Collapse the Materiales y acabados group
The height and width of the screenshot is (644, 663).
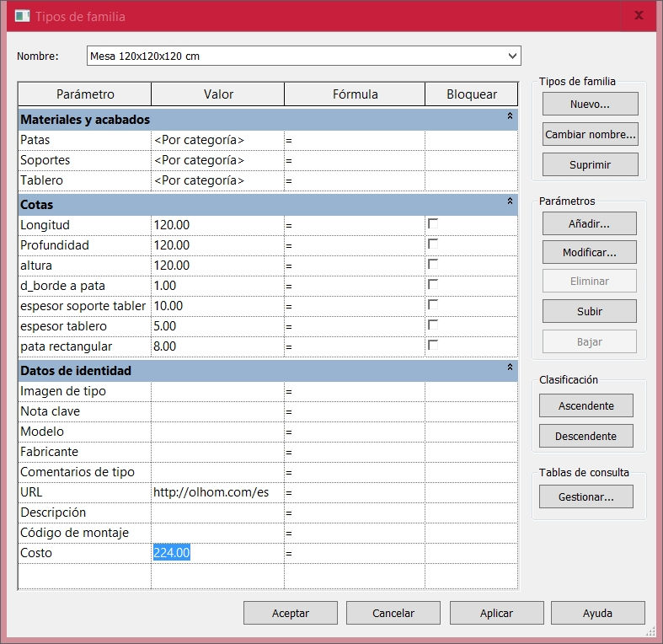(510, 116)
